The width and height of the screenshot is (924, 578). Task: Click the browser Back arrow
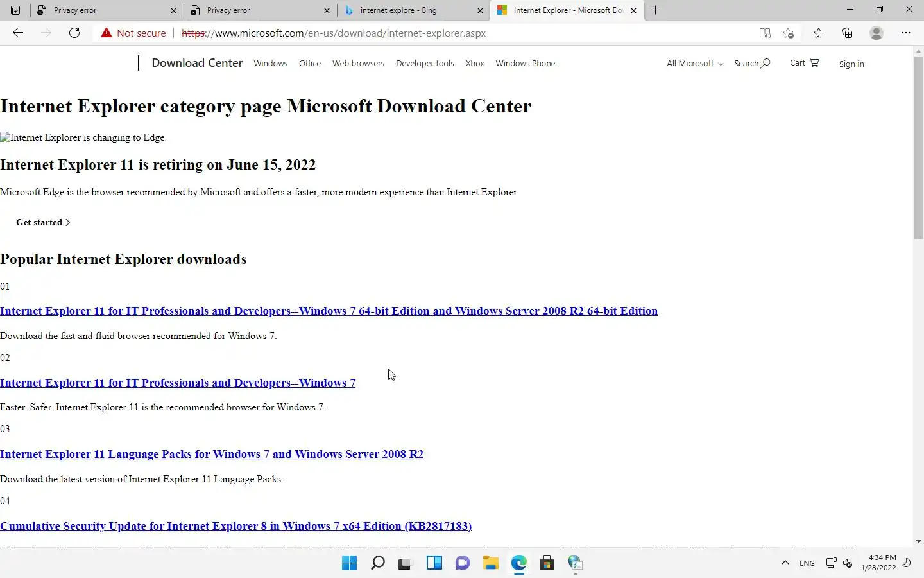pyautogui.click(x=18, y=33)
